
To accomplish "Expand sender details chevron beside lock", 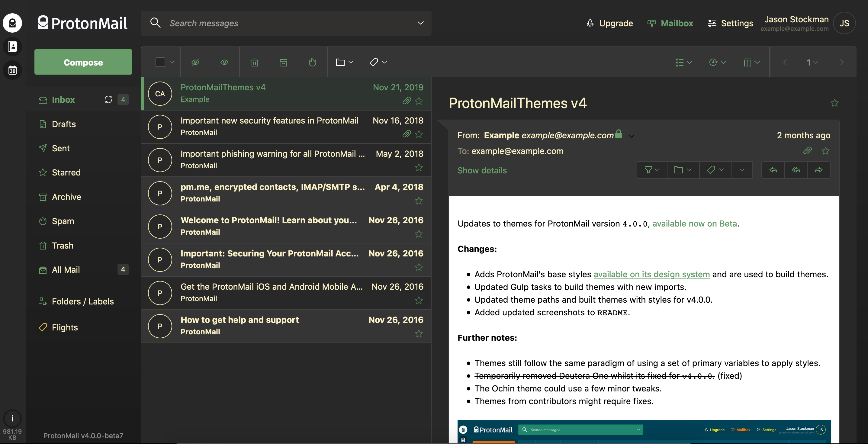I will tap(632, 137).
